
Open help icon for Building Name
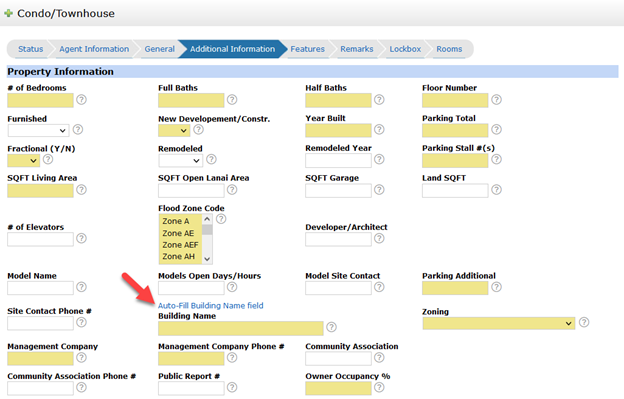pyautogui.click(x=332, y=327)
